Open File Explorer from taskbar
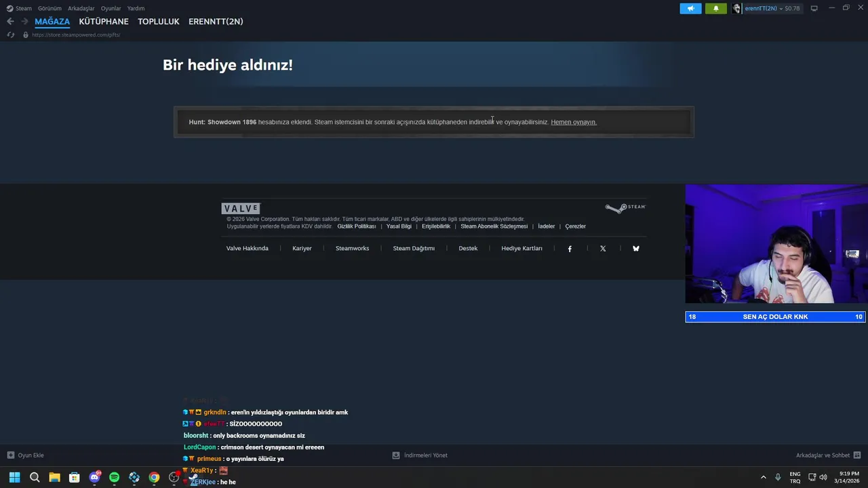868x488 pixels. click(54, 477)
